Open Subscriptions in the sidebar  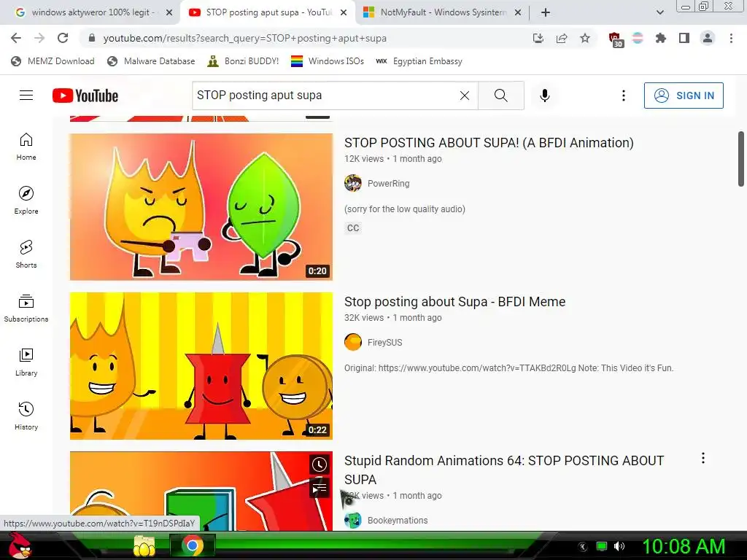tap(26, 308)
